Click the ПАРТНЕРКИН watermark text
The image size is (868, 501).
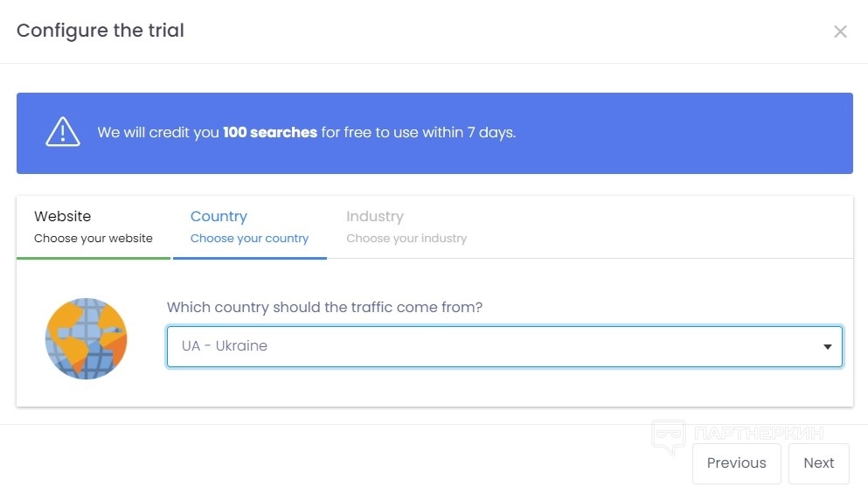click(x=758, y=434)
